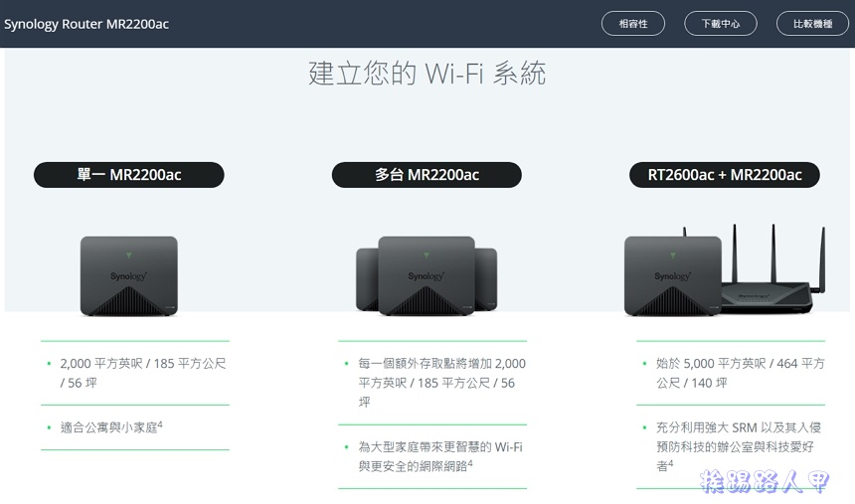855x504 pixels.
Task: Select the RT2600ac + MR2200ac label pill
Action: pyautogui.click(x=724, y=175)
